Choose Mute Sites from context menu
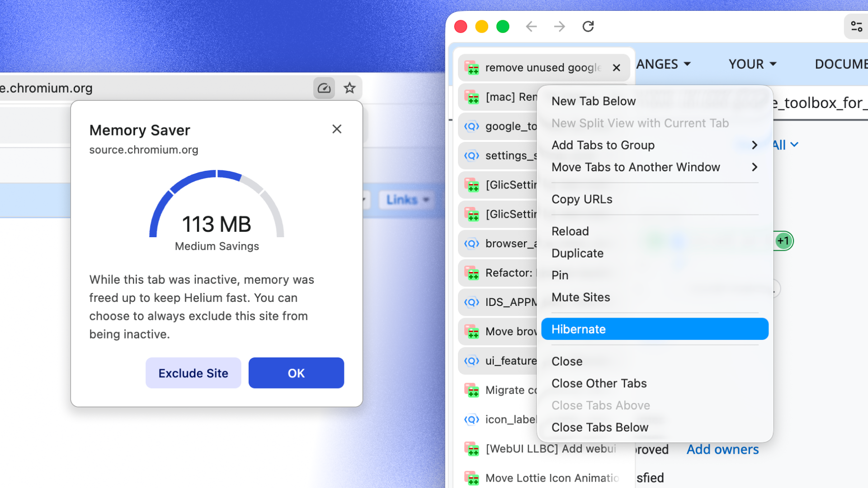 coord(655,297)
